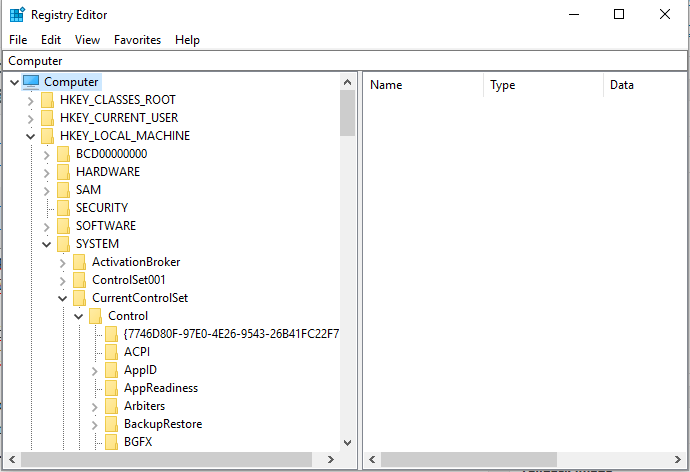This screenshot has height=472, width=690.
Task: Sort by the Data column header
Action: pyautogui.click(x=645, y=85)
